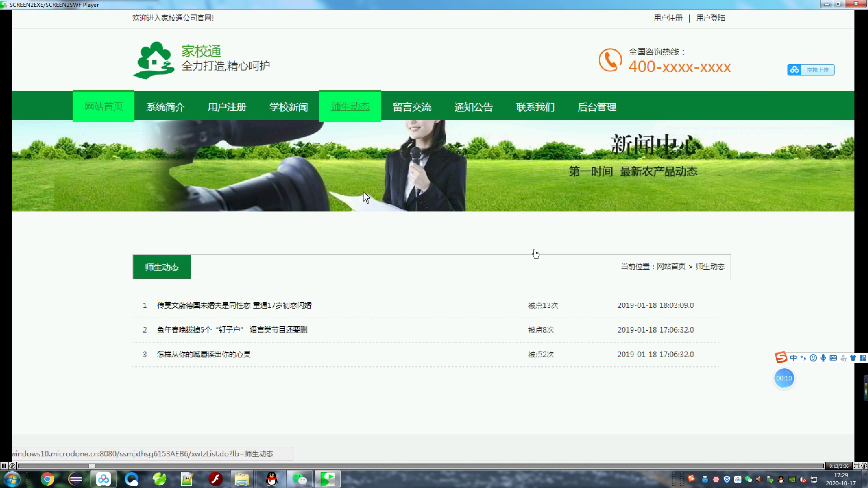The width and height of the screenshot is (868, 488).
Task: Open Baidu Netdisk in the taskbar
Action: click(x=104, y=479)
